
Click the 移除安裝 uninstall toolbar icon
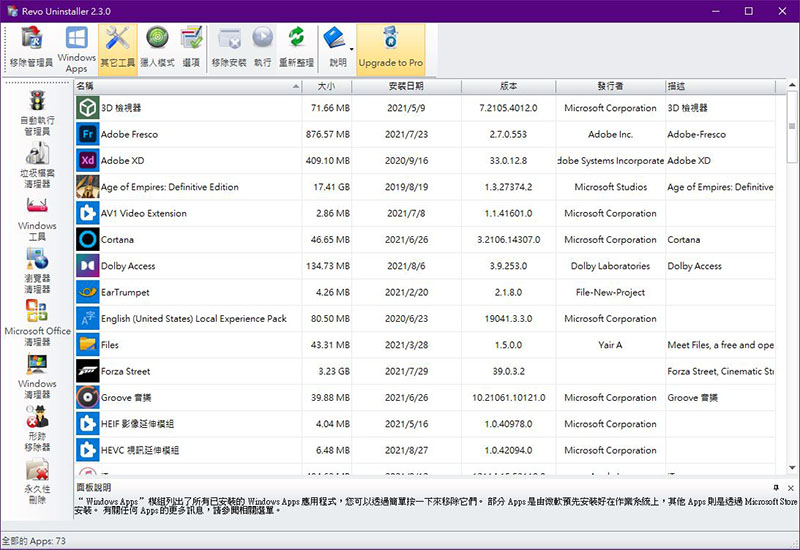pos(229,48)
